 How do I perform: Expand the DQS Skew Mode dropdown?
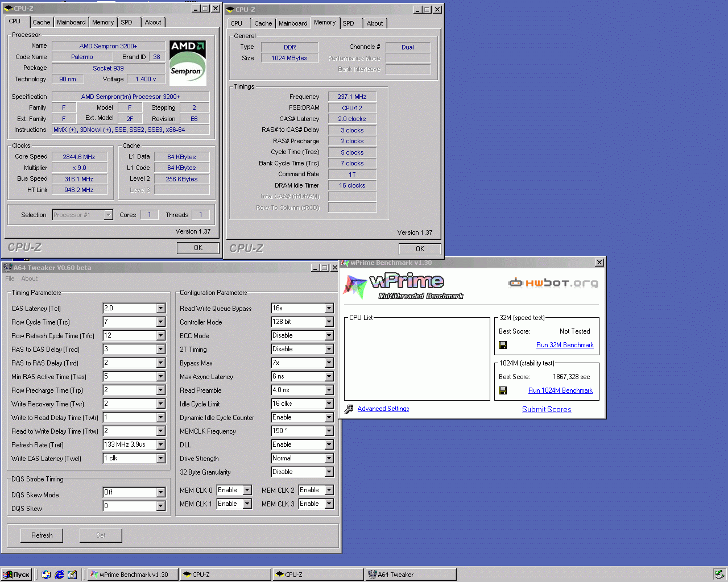pyautogui.click(x=161, y=492)
